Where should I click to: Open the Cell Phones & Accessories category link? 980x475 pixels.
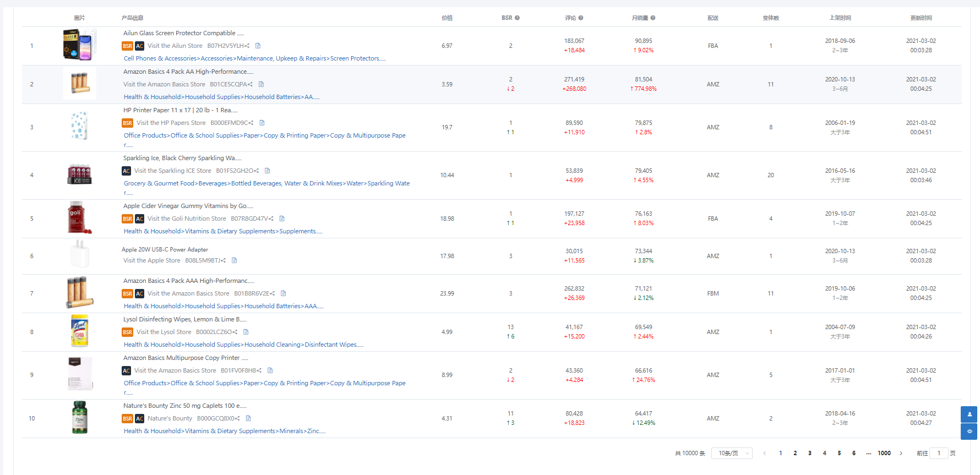[x=160, y=59]
